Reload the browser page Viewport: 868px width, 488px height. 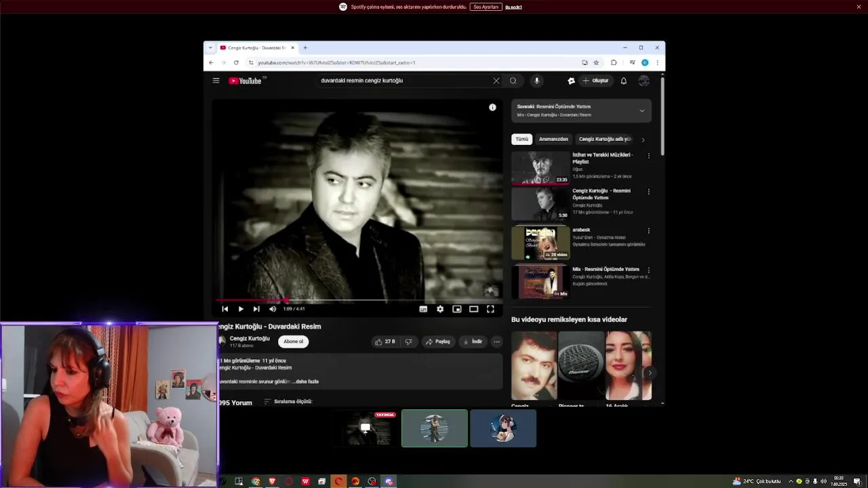tap(236, 62)
